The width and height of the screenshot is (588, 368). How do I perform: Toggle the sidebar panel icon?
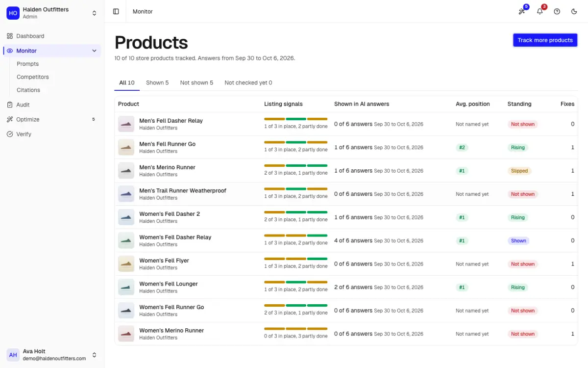click(116, 11)
